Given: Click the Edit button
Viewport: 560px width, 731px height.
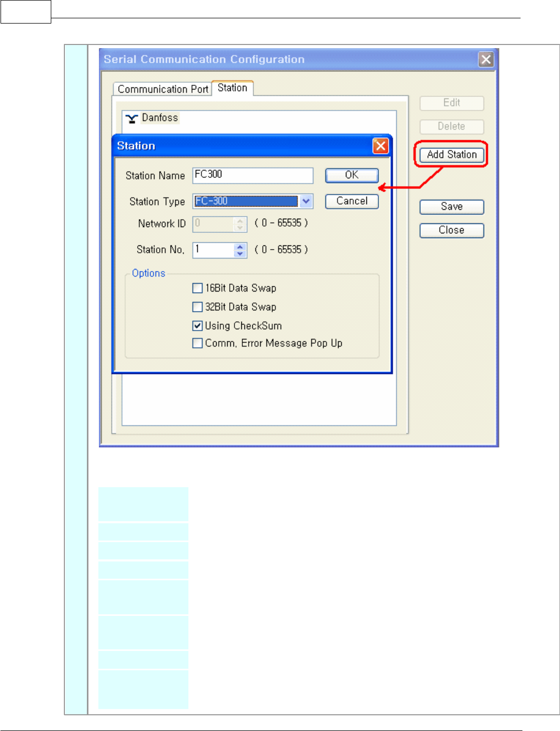Looking at the screenshot, I should [x=452, y=103].
